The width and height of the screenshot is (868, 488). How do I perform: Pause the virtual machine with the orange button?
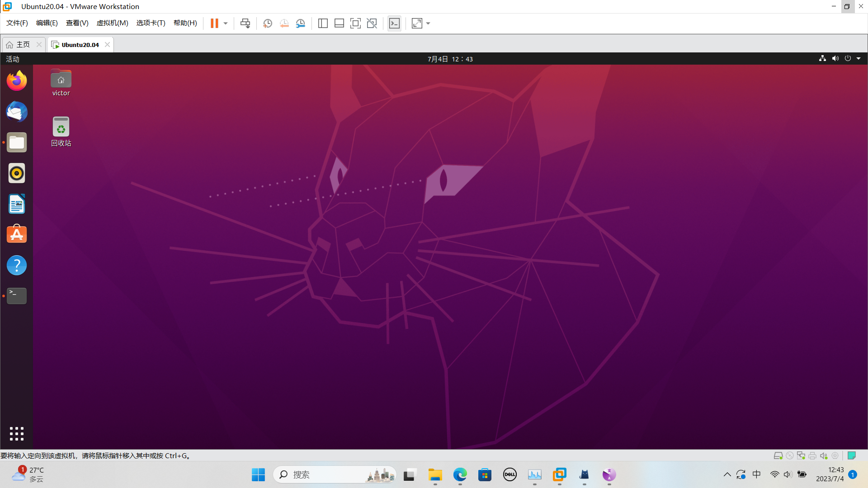click(214, 23)
